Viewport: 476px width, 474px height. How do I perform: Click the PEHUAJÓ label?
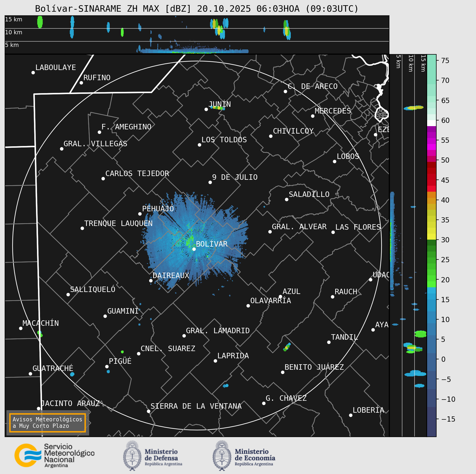[158, 209]
